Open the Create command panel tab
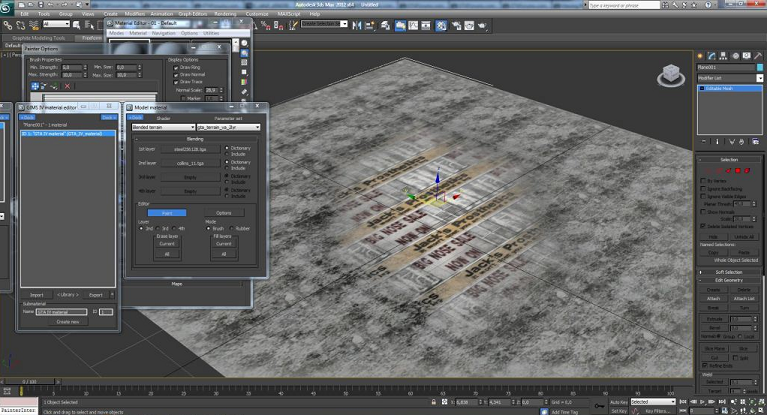This screenshot has width=767, height=415. [700, 56]
